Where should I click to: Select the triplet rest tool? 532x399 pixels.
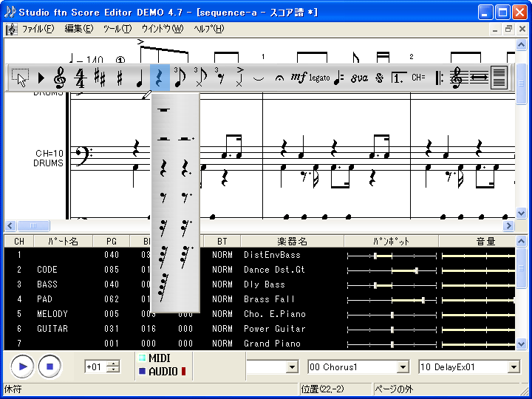219,78
